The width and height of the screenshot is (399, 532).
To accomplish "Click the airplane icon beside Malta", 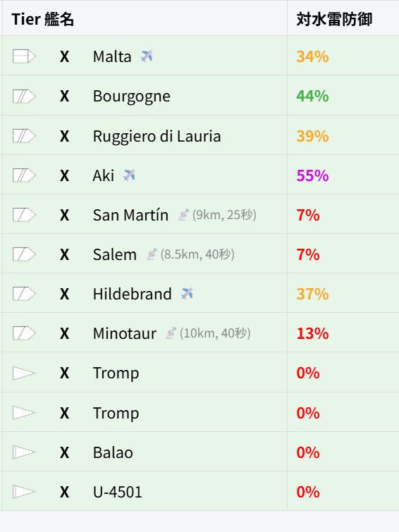I will pyautogui.click(x=147, y=56).
